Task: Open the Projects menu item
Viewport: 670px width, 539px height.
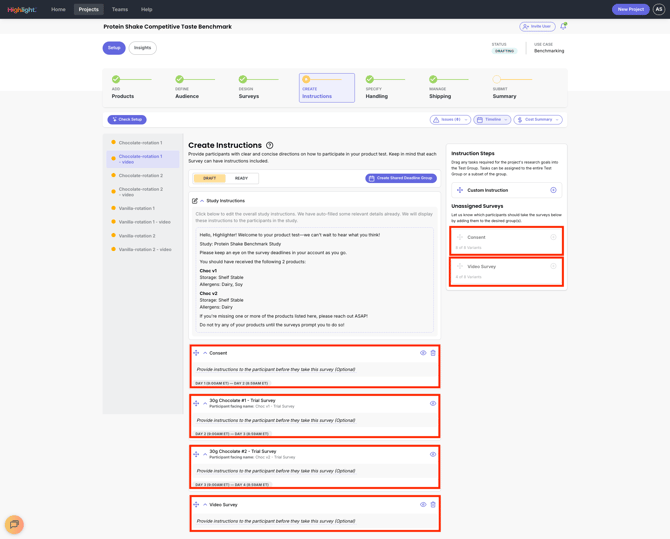Action: coord(88,9)
